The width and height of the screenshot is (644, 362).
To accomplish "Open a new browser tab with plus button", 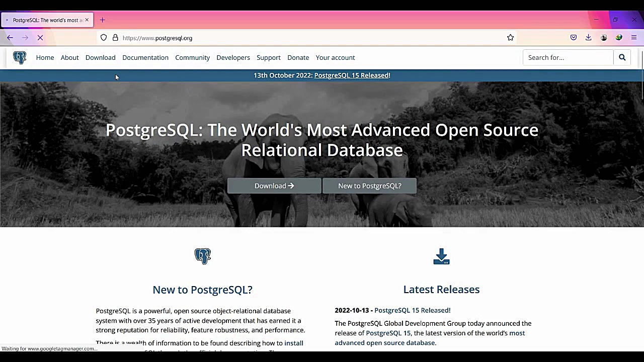I will (x=102, y=20).
